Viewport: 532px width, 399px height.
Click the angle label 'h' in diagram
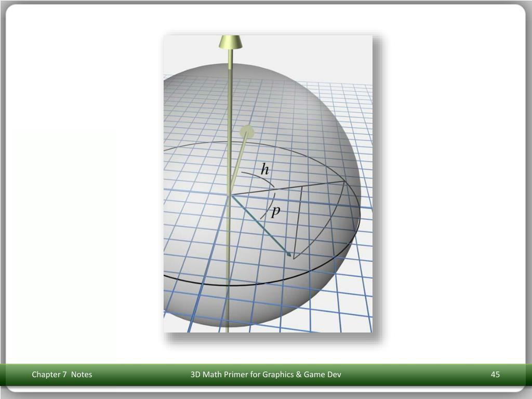(x=265, y=169)
